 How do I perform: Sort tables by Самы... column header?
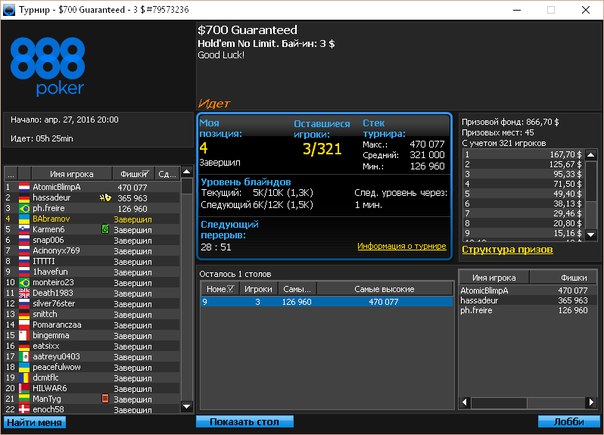point(297,289)
